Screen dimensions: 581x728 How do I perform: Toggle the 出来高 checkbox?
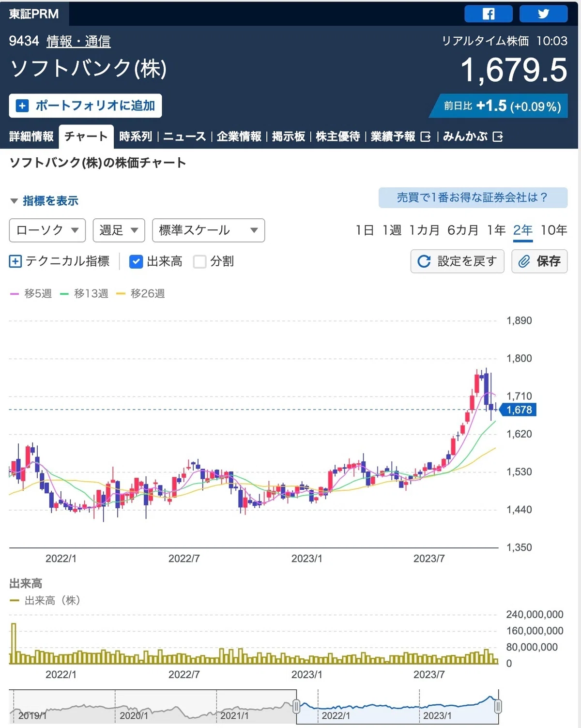[x=136, y=261]
